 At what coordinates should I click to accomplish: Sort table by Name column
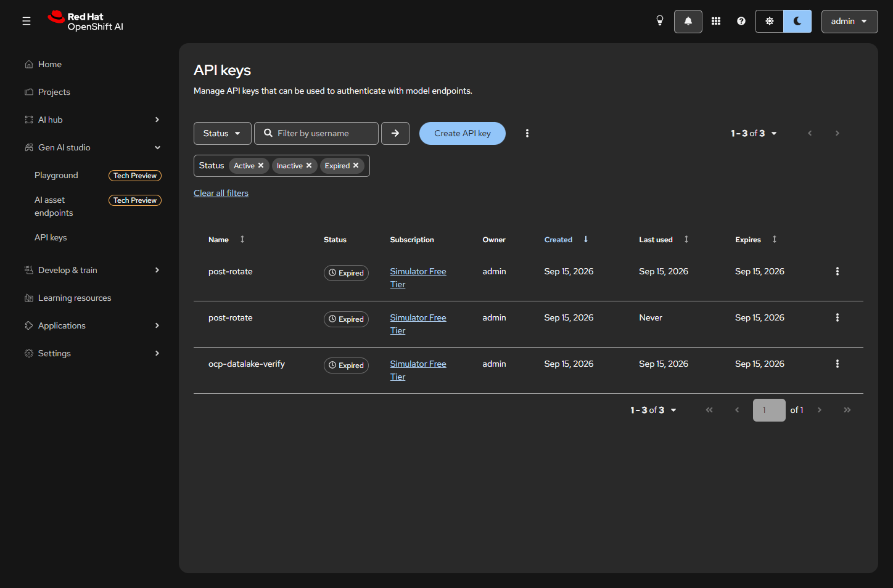[x=226, y=240]
